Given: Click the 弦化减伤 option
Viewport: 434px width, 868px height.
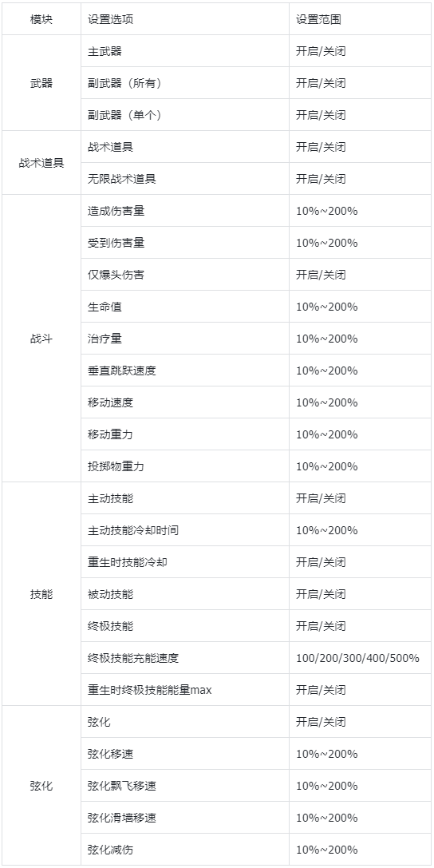Looking at the screenshot, I should [110, 850].
